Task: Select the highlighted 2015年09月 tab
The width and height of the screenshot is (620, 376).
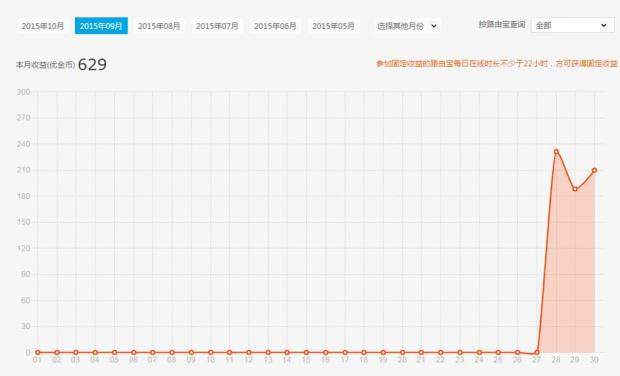Action: (101, 26)
